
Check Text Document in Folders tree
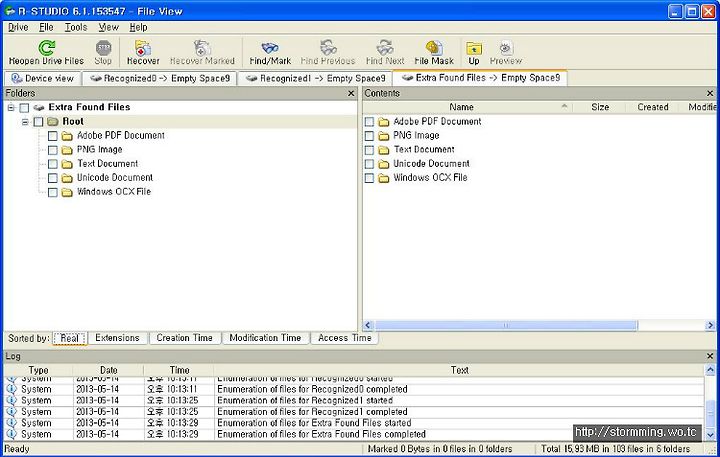pyautogui.click(x=53, y=164)
